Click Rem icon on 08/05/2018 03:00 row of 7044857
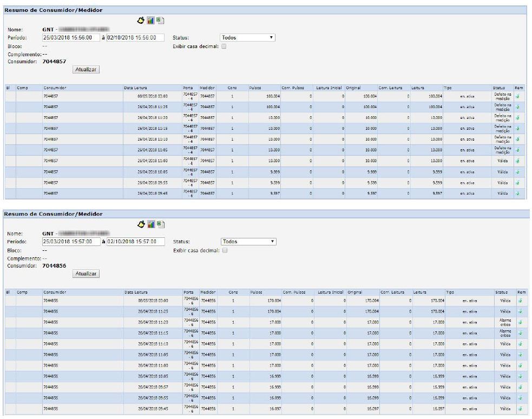Image resolution: width=532 pixels, height=419 pixels. pyautogui.click(x=518, y=96)
